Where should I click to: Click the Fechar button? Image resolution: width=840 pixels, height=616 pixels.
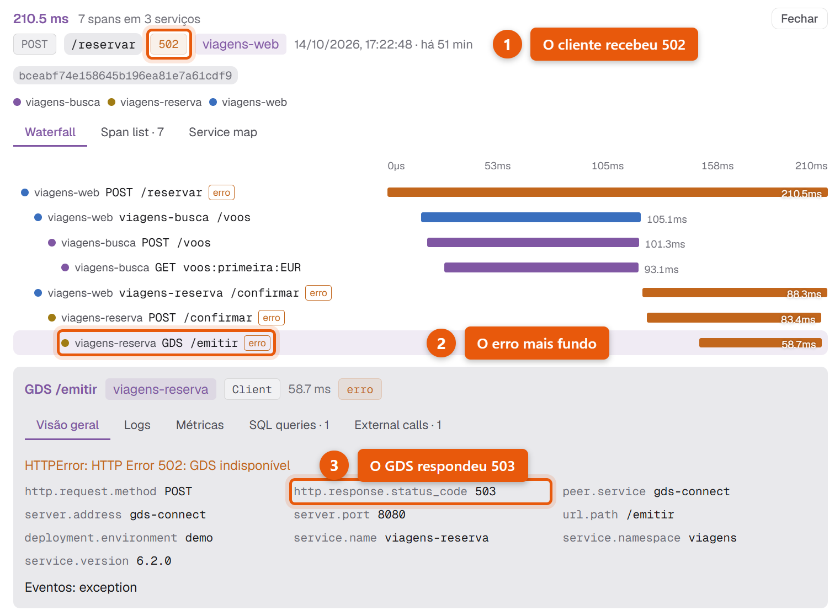click(799, 19)
